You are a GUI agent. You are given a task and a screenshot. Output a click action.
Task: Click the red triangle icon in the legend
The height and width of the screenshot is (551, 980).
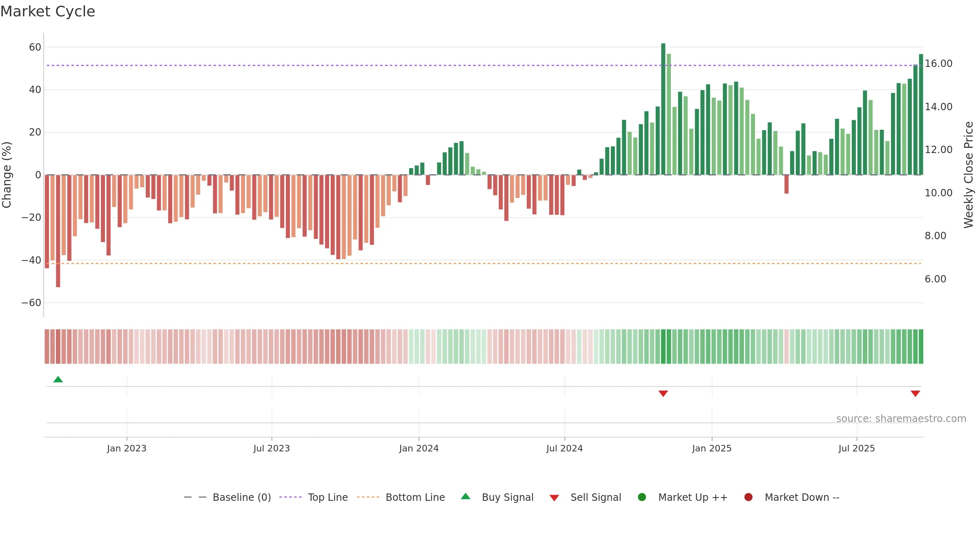point(554,498)
